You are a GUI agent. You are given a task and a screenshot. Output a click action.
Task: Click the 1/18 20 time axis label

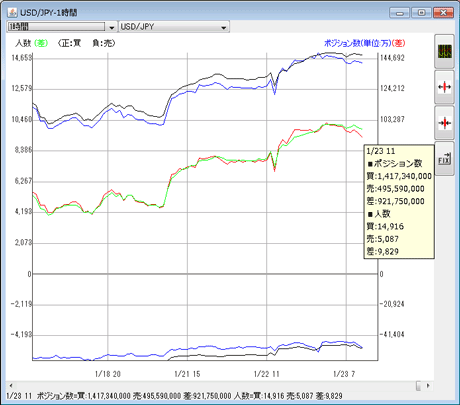tap(108, 374)
